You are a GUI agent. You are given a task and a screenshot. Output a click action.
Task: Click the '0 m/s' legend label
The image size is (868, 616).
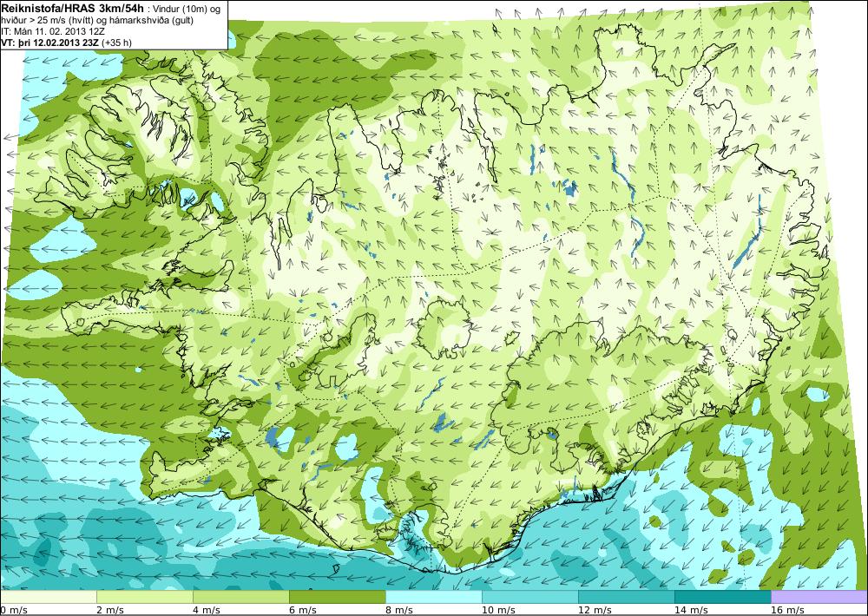click(x=14, y=610)
